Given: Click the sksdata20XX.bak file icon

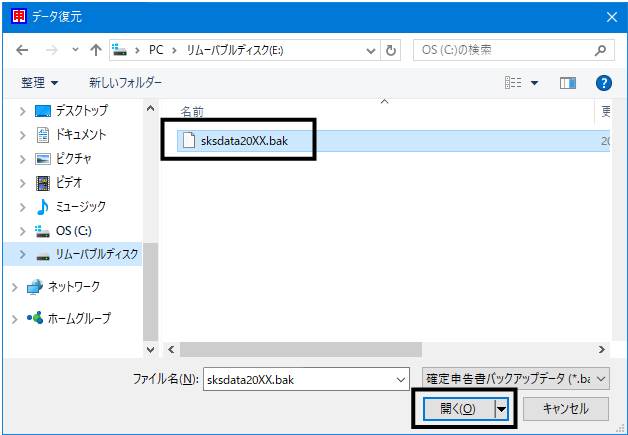Looking at the screenshot, I should pyautogui.click(x=189, y=141).
